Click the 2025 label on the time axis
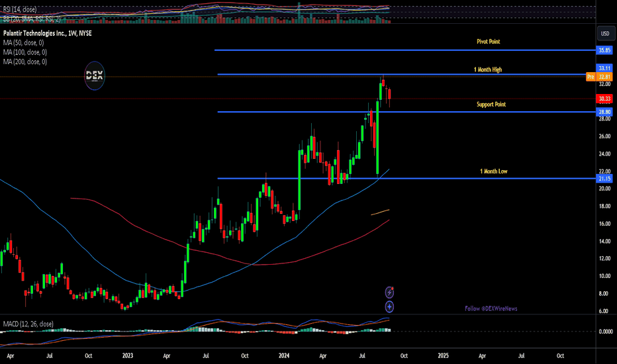Screen dimensions: 617x364 [x=443, y=356]
